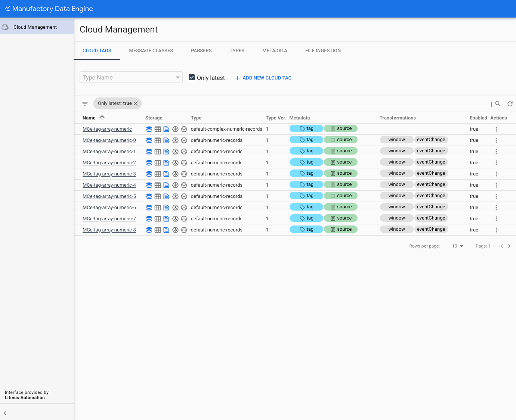Open the FILE INGESTION tab
516x420 pixels.
[323, 50]
